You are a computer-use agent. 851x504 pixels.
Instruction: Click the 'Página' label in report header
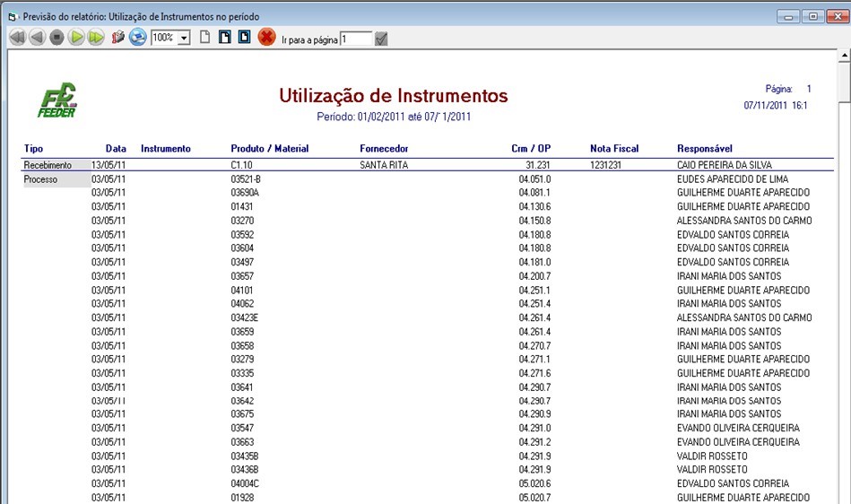click(x=779, y=89)
